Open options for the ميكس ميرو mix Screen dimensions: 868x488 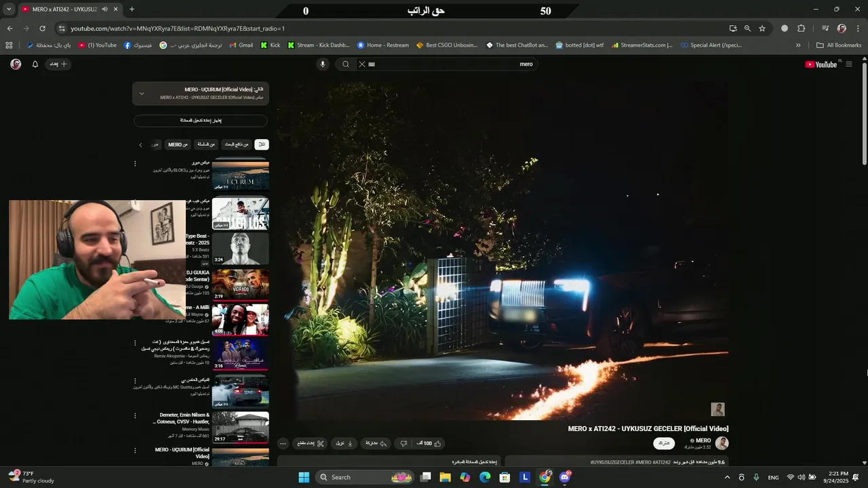click(135, 163)
